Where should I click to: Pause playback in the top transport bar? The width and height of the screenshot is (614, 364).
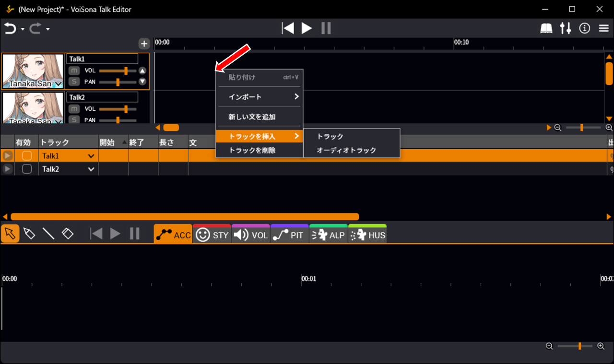coord(326,28)
